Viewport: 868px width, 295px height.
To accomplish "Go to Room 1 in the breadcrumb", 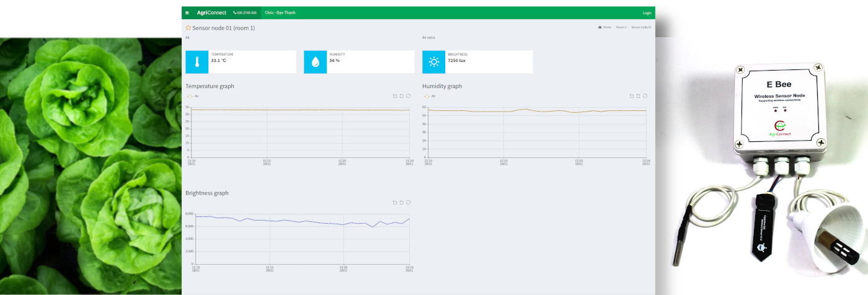I will click(621, 27).
